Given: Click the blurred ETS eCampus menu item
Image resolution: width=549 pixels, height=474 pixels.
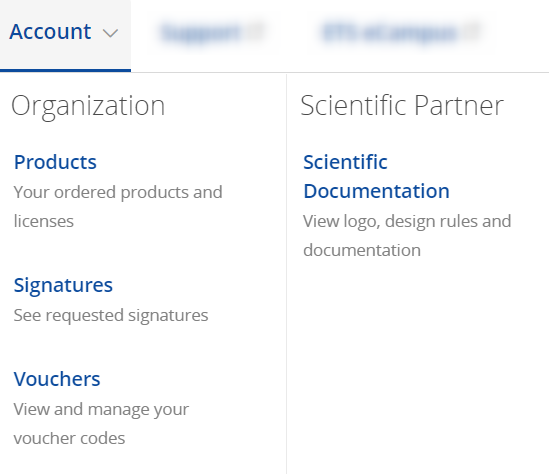Looking at the screenshot, I should [389, 32].
